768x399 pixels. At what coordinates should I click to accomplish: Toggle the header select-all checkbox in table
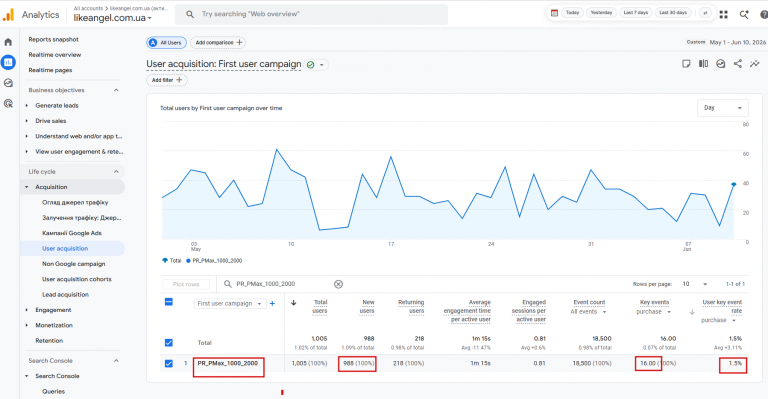168,302
